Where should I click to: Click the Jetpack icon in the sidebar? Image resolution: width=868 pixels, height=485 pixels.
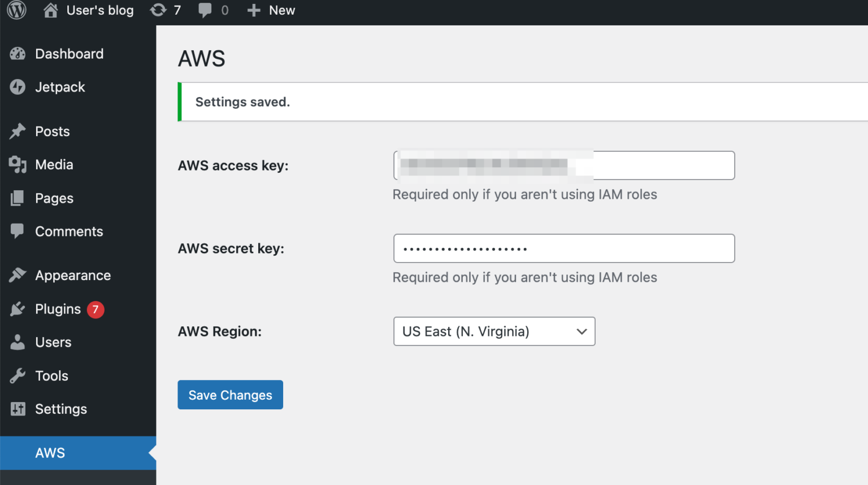[18, 88]
